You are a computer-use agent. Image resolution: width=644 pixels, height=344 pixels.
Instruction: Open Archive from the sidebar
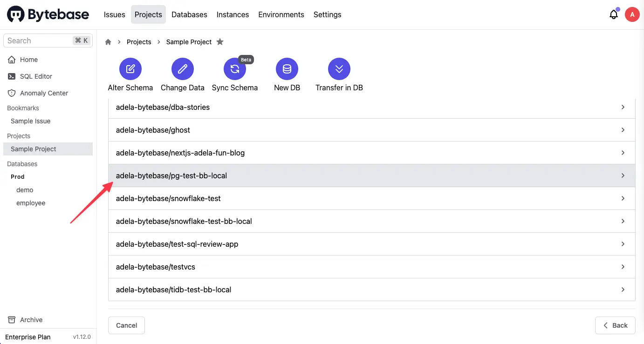(x=31, y=320)
